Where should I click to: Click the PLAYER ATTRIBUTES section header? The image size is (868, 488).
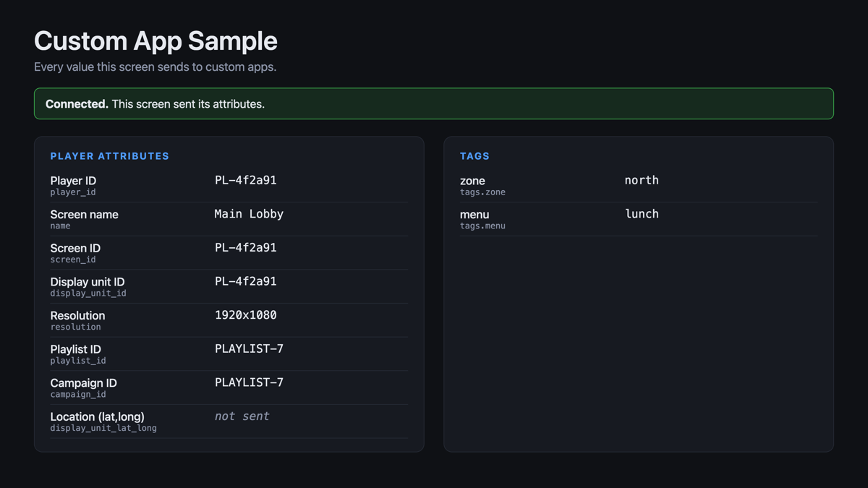pos(110,156)
